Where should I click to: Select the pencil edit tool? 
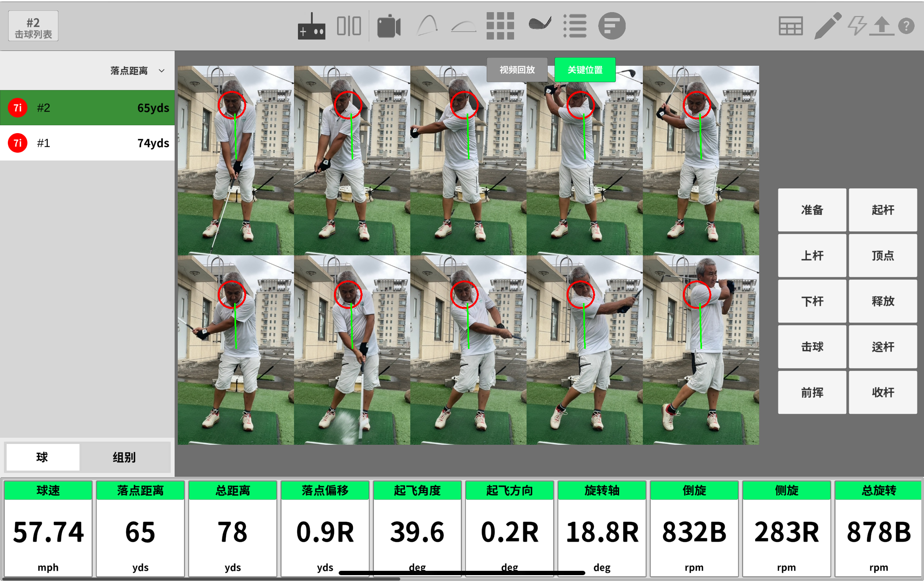828,25
